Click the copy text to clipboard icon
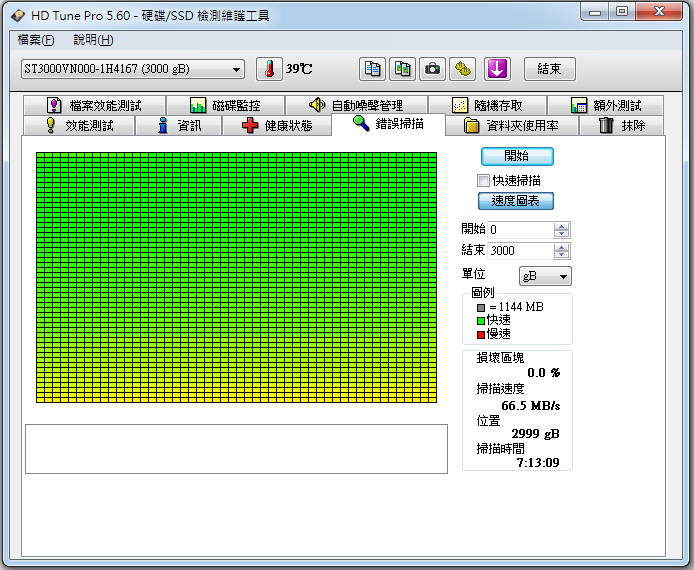 pos(372,69)
